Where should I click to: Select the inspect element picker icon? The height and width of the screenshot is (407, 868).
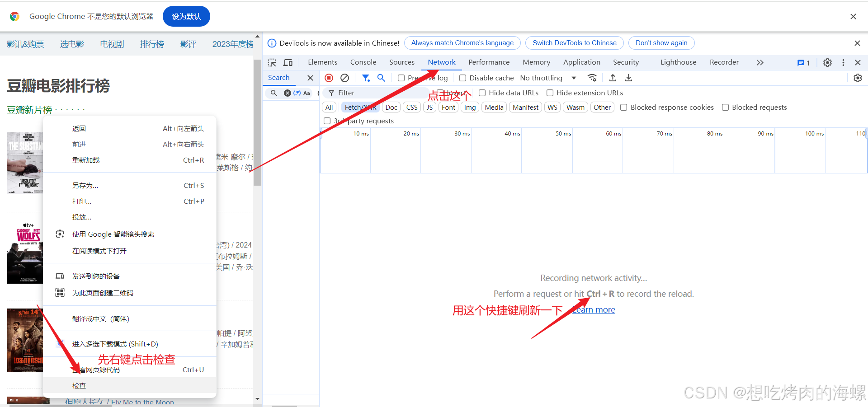[x=272, y=62]
